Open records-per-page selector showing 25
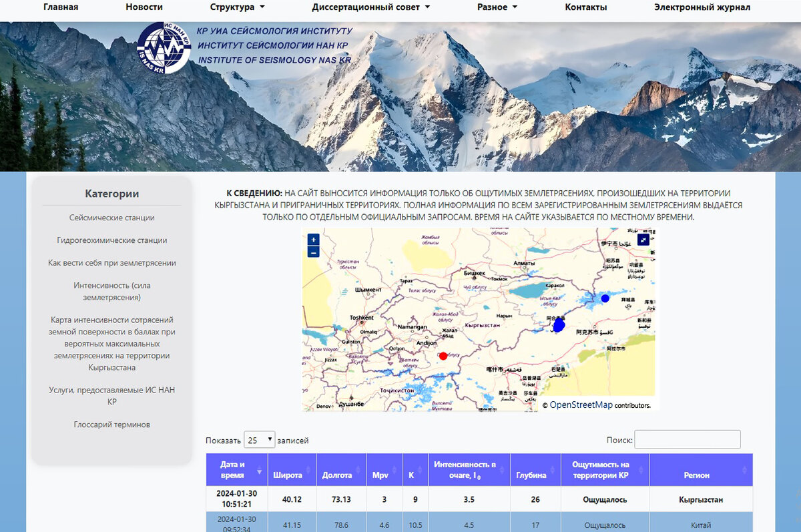The image size is (801, 532). pyautogui.click(x=260, y=439)
